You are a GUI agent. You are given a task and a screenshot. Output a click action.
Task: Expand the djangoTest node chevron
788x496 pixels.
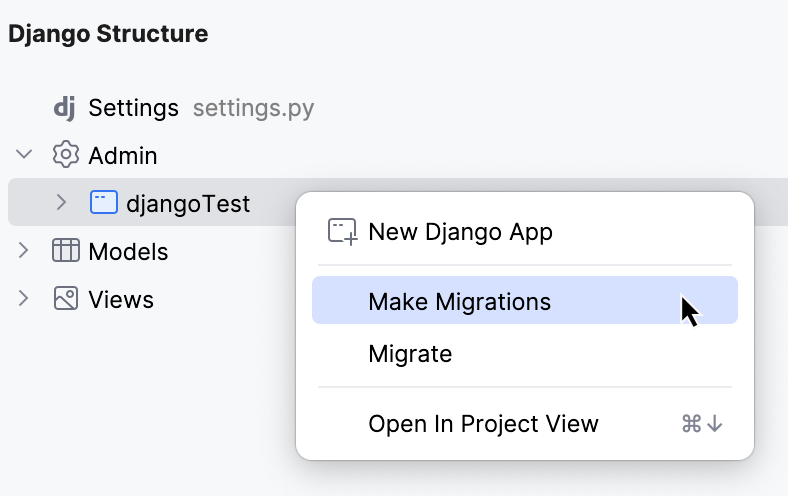(x=62, y=203)
